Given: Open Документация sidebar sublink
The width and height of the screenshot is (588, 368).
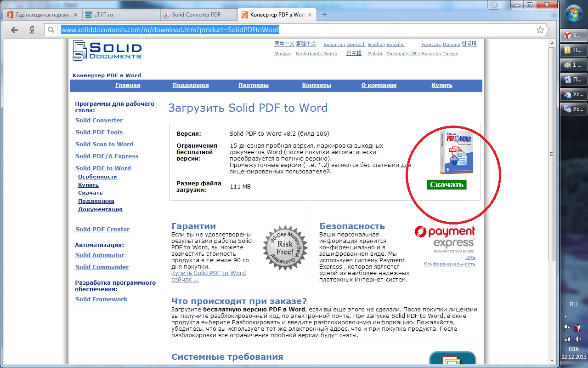Looking at the screenshot, I should [x=100, y=209].
